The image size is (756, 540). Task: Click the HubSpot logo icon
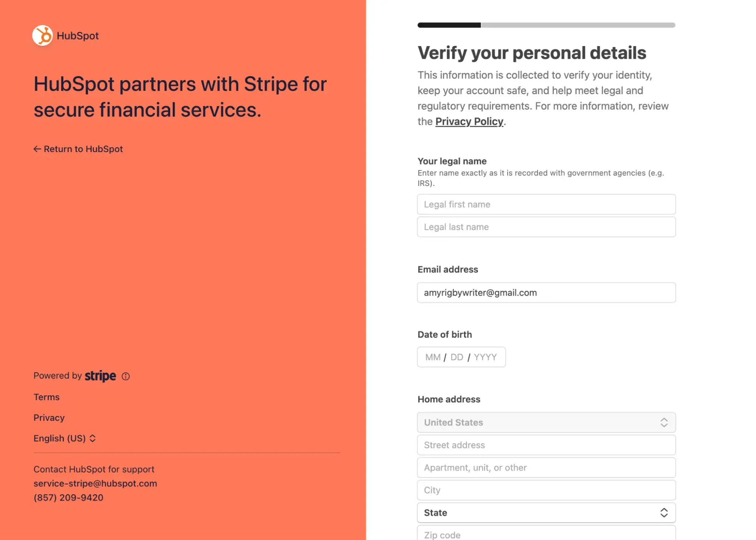[42, 36]
